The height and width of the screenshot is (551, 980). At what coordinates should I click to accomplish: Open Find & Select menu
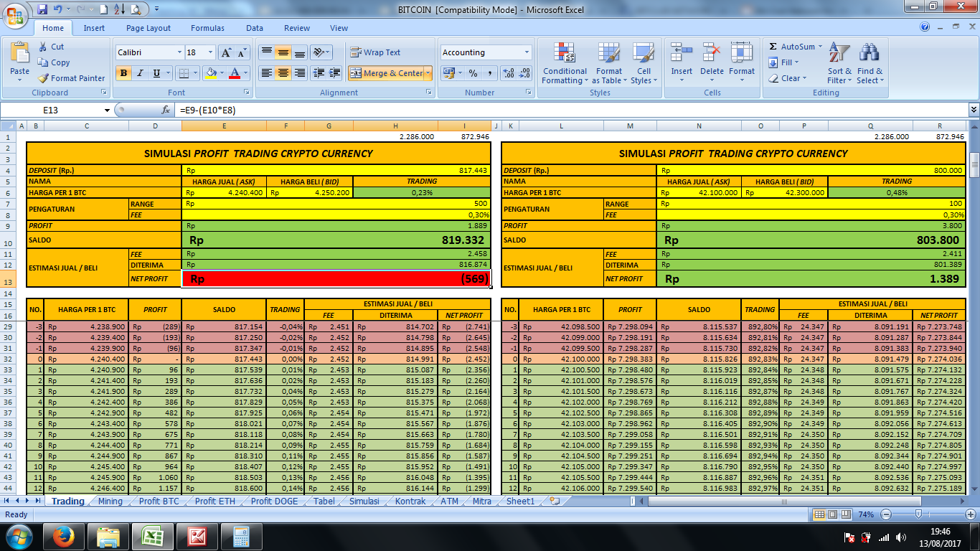click(x=870, y=63)
